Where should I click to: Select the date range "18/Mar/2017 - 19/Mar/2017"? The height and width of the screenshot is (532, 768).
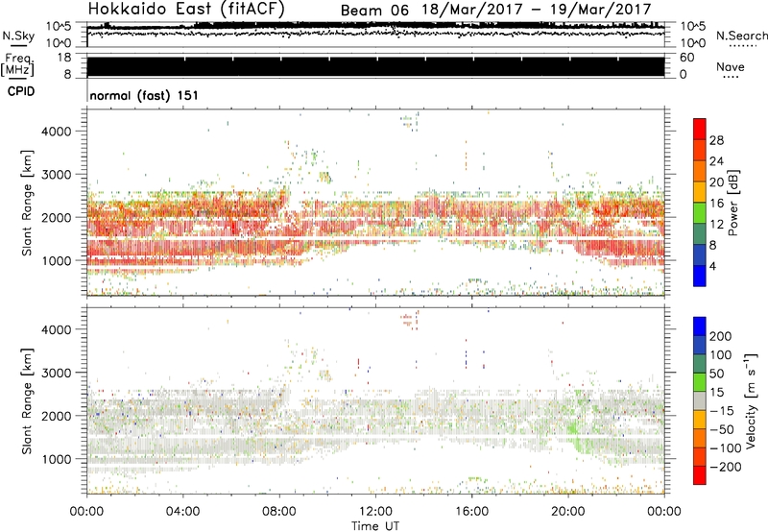(537, 10)
